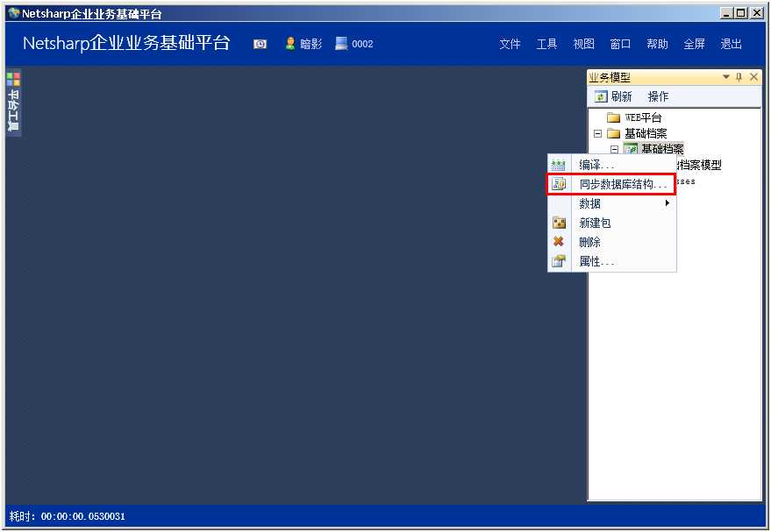
Task: Open the 操作 panel menu
Action: tap(658, 96)
